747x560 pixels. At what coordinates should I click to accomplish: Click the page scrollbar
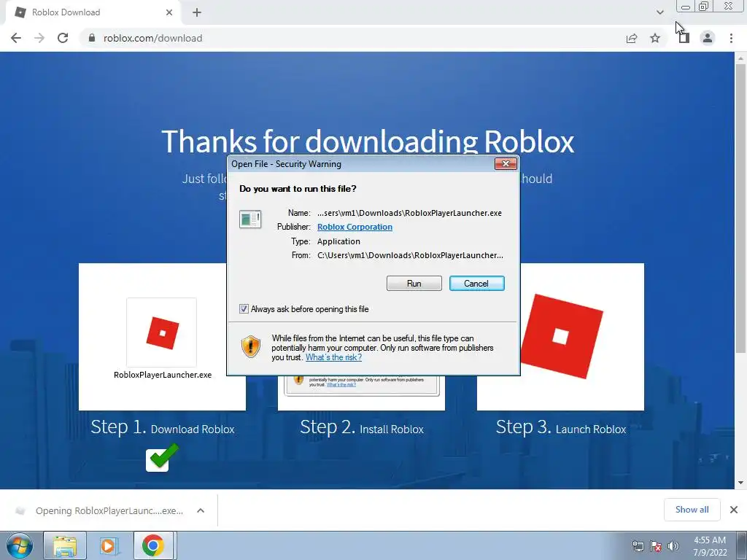[x=740, y=208]
